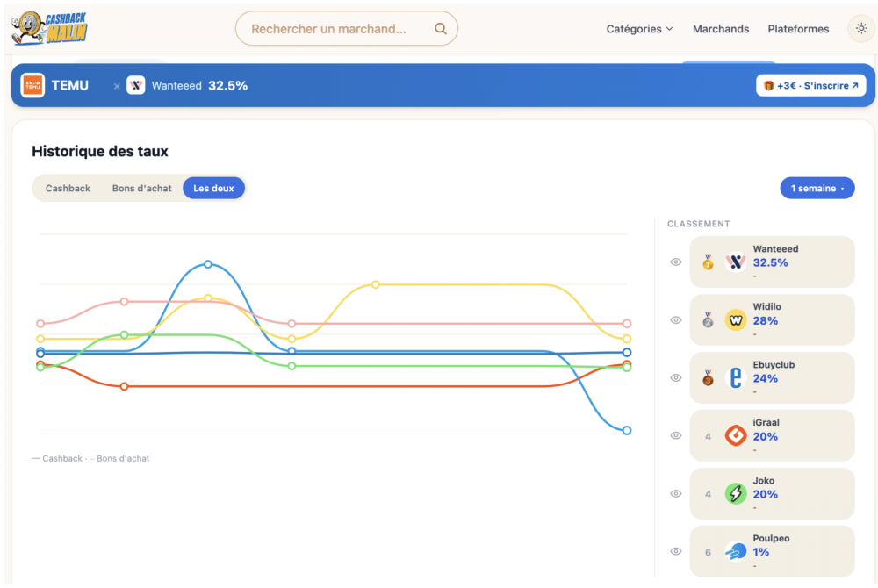This screenshot has height=588, width=878.
Task: Click the gold medal icon beside Wanteeed
Action: (708, 262)
